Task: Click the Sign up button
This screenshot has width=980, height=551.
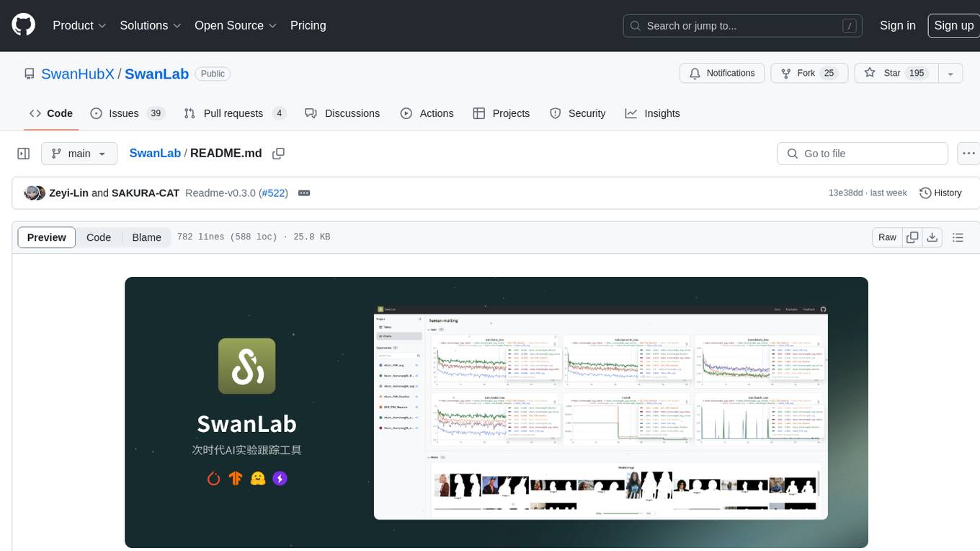Action: [953, 25]
